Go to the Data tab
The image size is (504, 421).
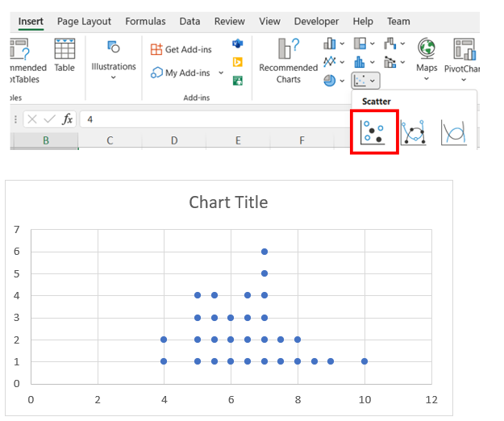point(190,22)
